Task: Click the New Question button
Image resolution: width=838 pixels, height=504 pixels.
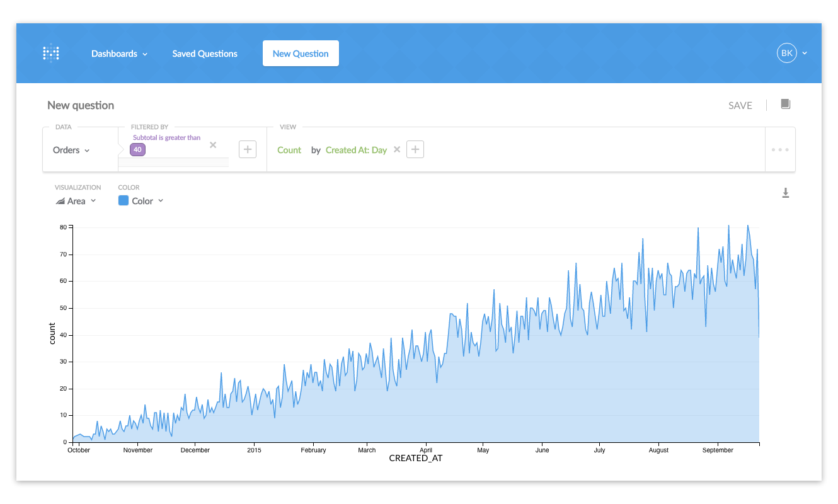Action: pos(301,54)
